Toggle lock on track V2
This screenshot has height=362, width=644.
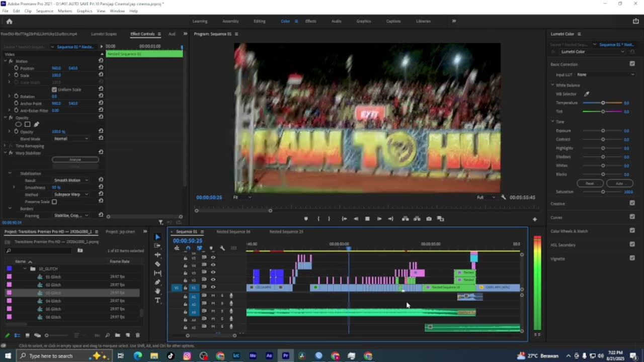tap(186, 280)
